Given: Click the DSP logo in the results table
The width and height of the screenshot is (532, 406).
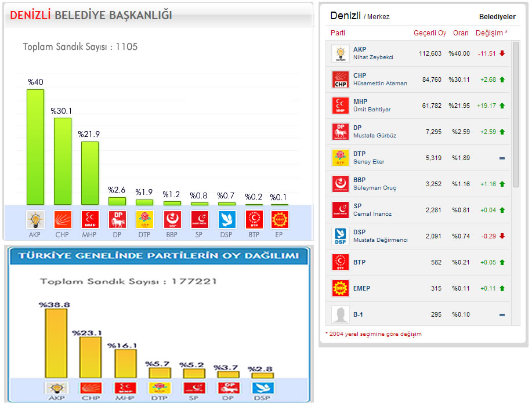Looking at the screenshot, I should 341,237.
